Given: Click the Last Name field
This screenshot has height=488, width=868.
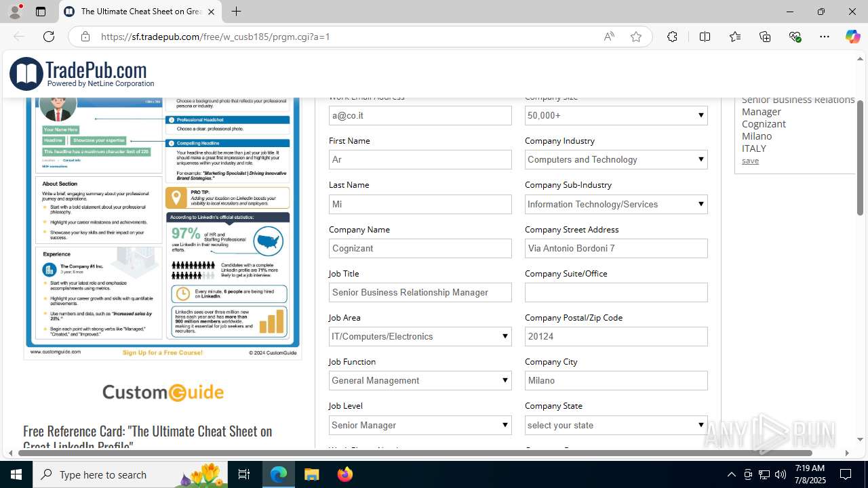Looking at the screenshot, I should (x=420, y=204).
